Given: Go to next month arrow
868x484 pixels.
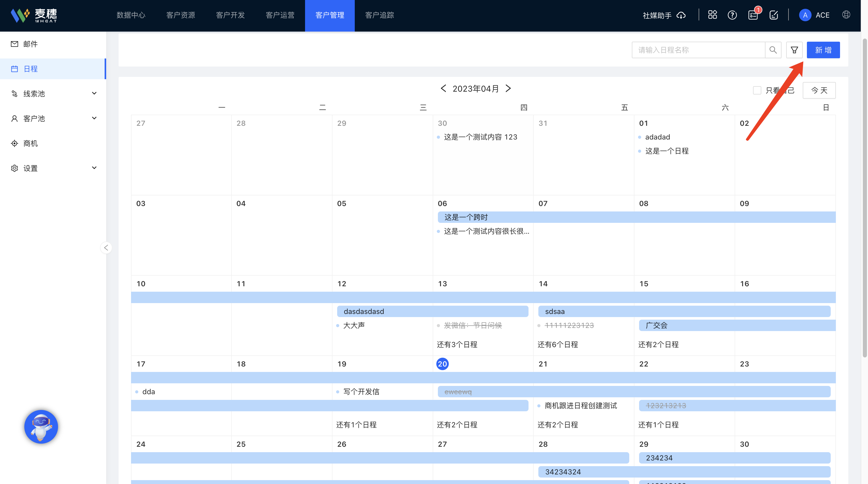Looking at the screenshot, I should pyautogui.click(x=508, y=88).
